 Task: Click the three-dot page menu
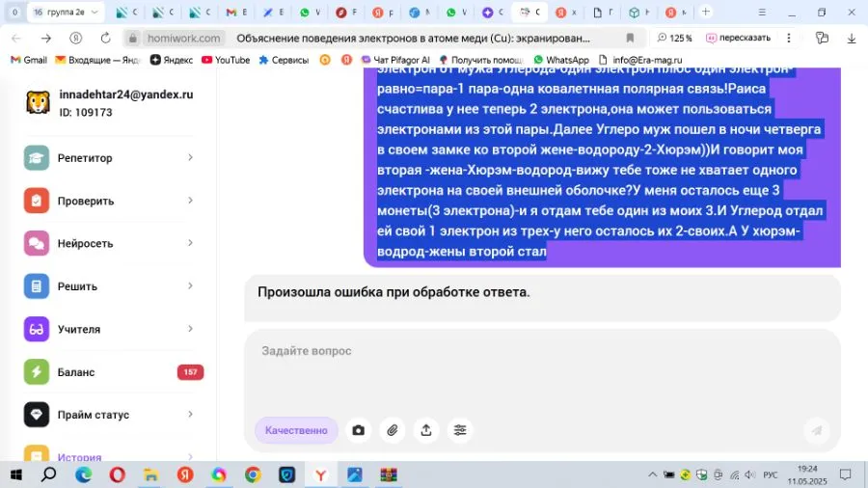[789, 38]
